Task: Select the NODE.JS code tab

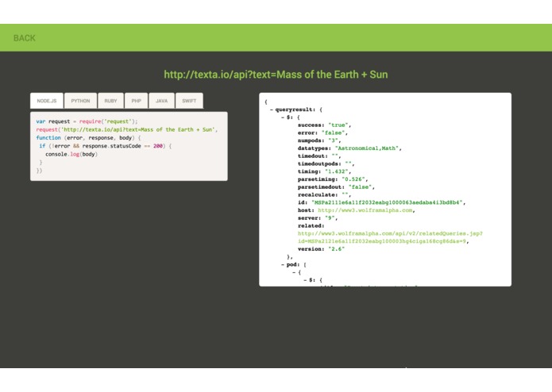Action: pos(47,101)
